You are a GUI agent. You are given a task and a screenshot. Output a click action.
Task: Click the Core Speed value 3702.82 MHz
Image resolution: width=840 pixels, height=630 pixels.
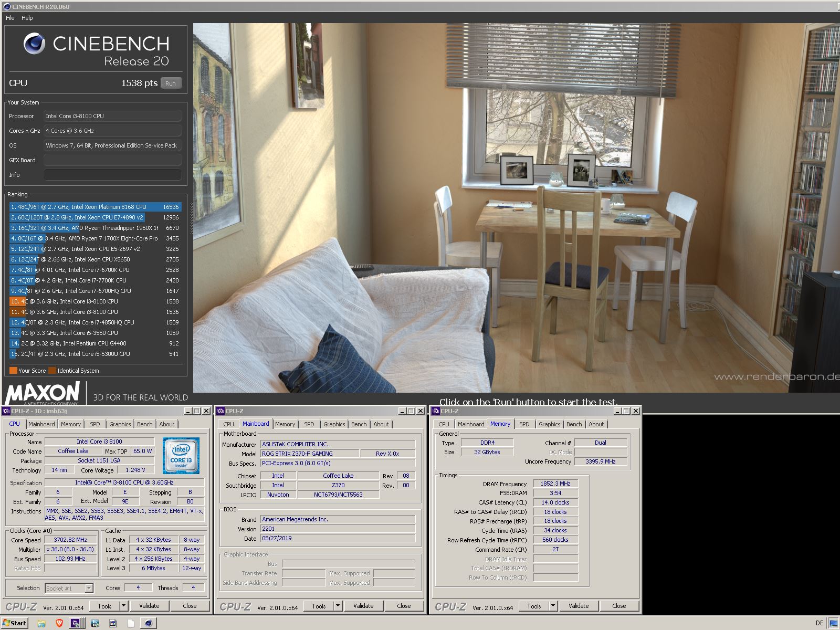click(x=70, y=540)
